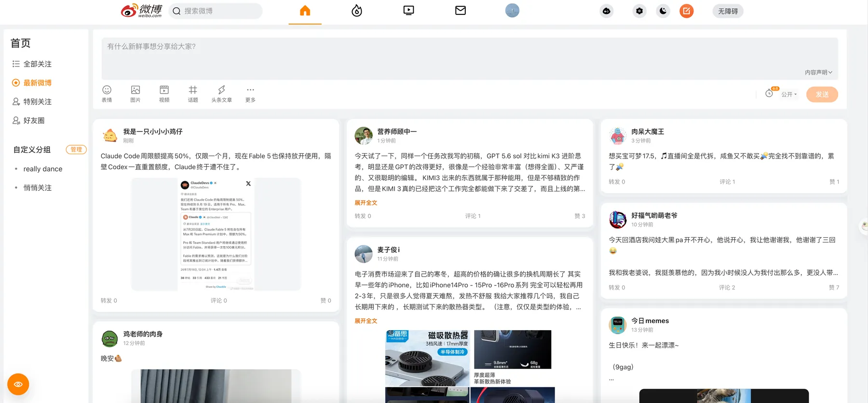
Task: Open the 麦子俊i username link
Action: coord(388,250)
